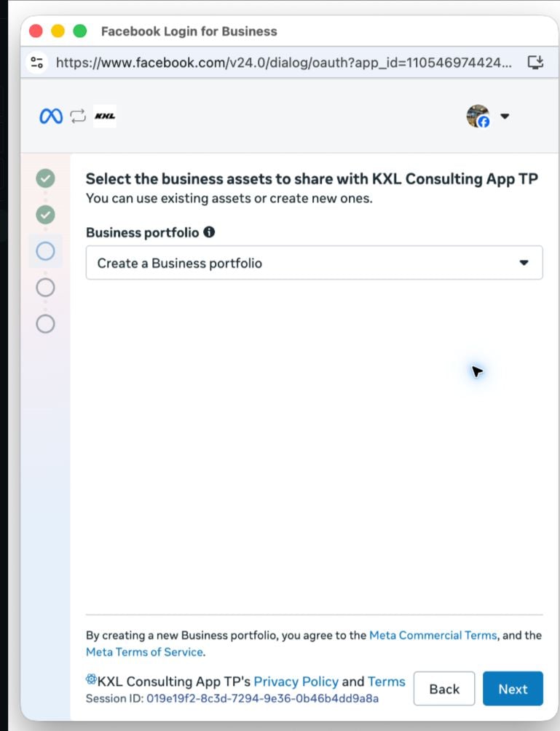Expand the account switcher dropdown arrow
The image size is (560, 731).
coord(505,116)
